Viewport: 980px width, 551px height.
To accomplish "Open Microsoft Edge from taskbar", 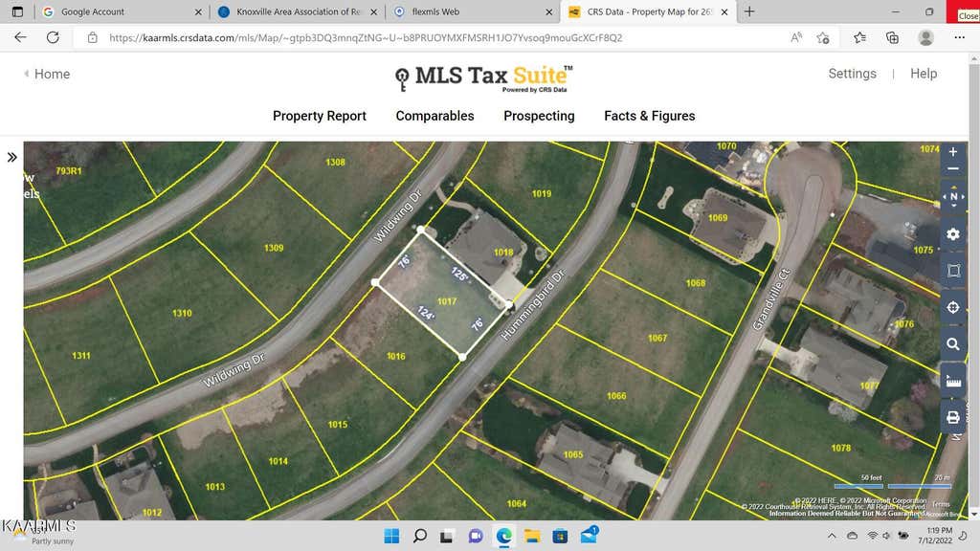I will coord(503,536).
